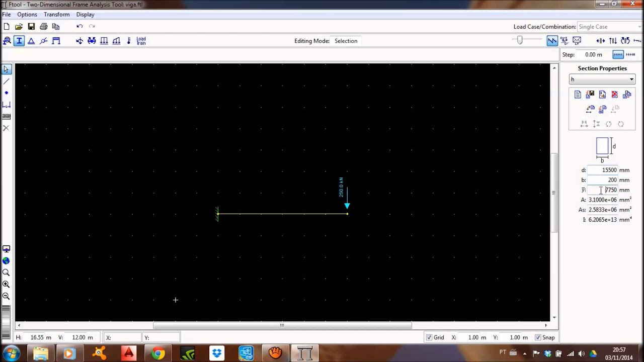Select section properties I-beam icon
644x362 pixels.
click(19, 41)
